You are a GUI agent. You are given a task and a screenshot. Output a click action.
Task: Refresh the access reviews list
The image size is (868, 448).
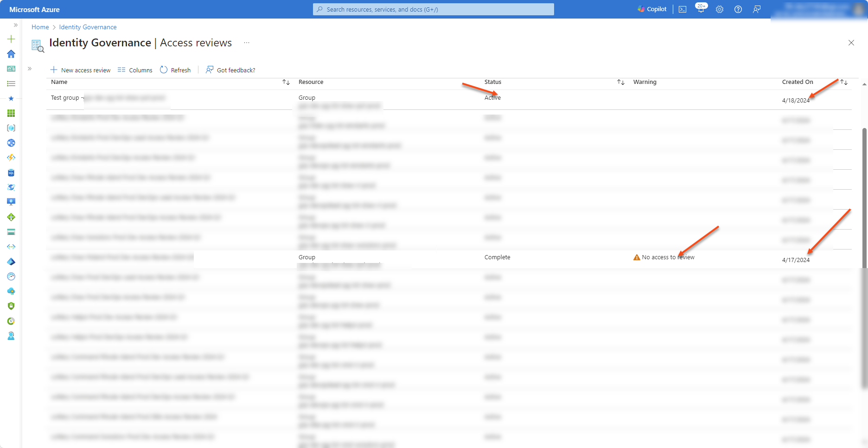(175, 70)
